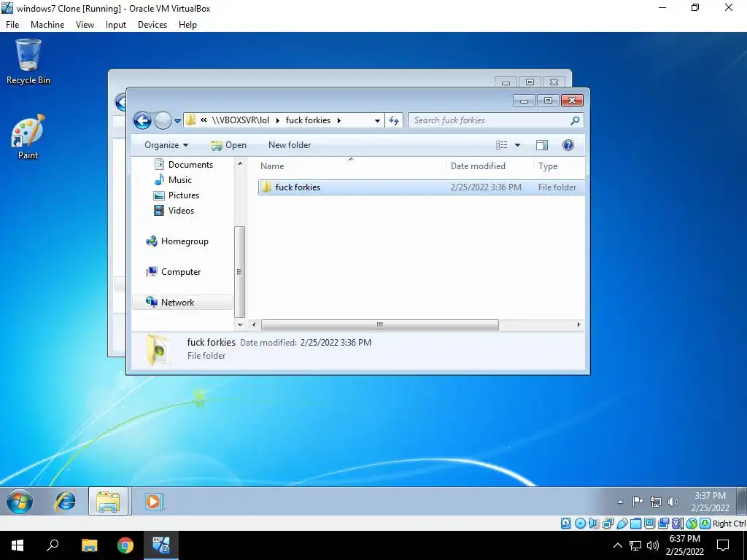This screenshot has width=747, height=560.
Task: Click the VirtualBox optical disc icon
Action: pos(580,524)
